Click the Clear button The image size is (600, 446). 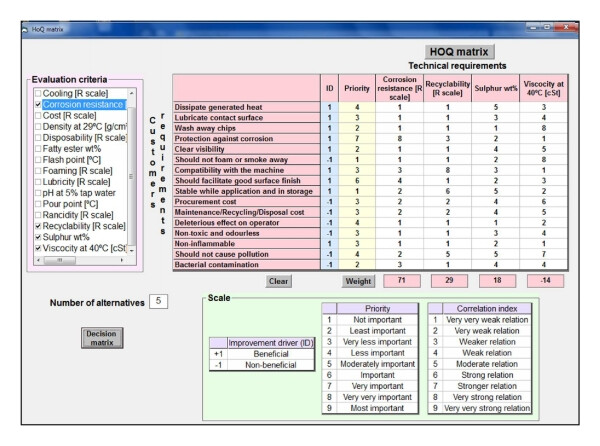tap(278, 281)
